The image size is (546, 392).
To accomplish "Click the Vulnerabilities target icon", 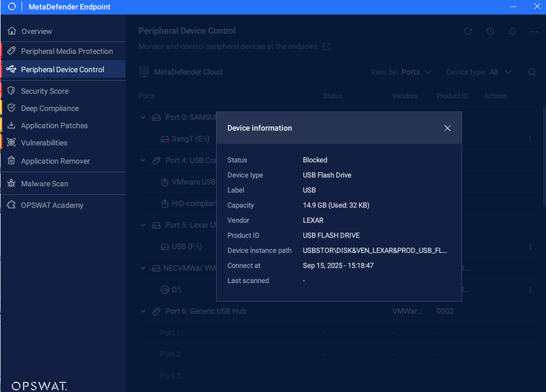I will pos(11,142).
